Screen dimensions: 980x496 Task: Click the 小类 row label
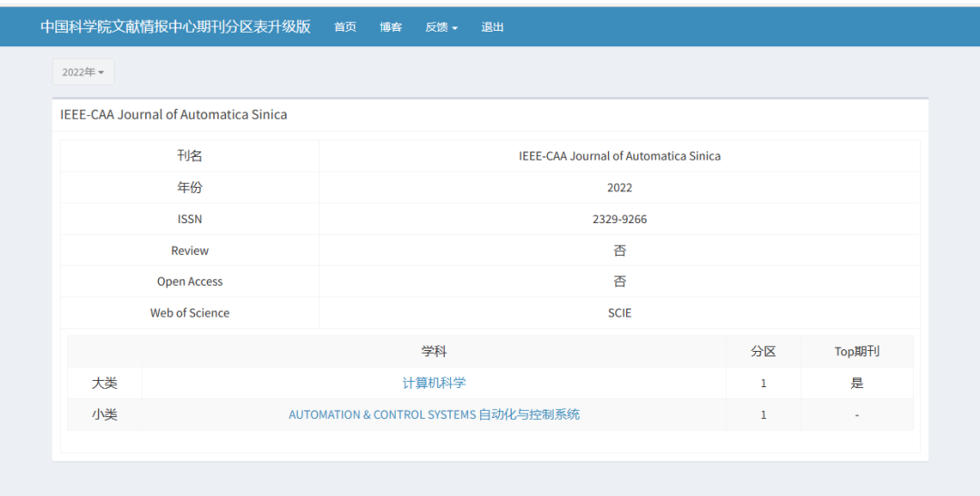[104, 414]
